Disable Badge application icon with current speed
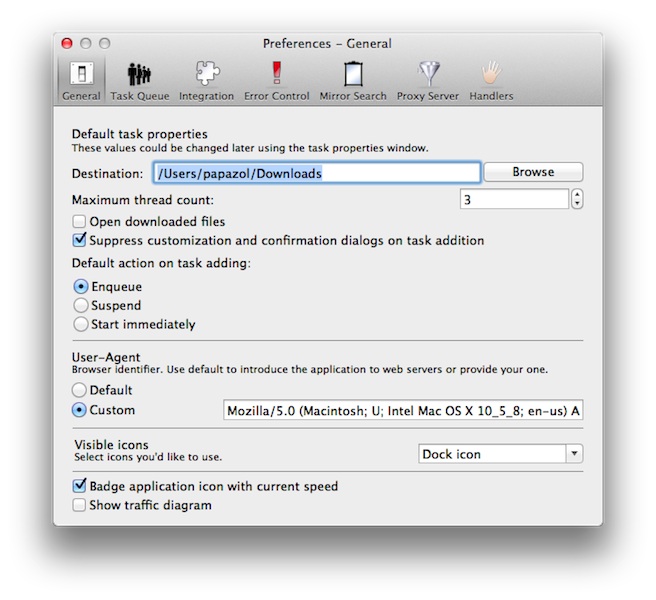The image size is (656, 600). [x=79, y=486]
